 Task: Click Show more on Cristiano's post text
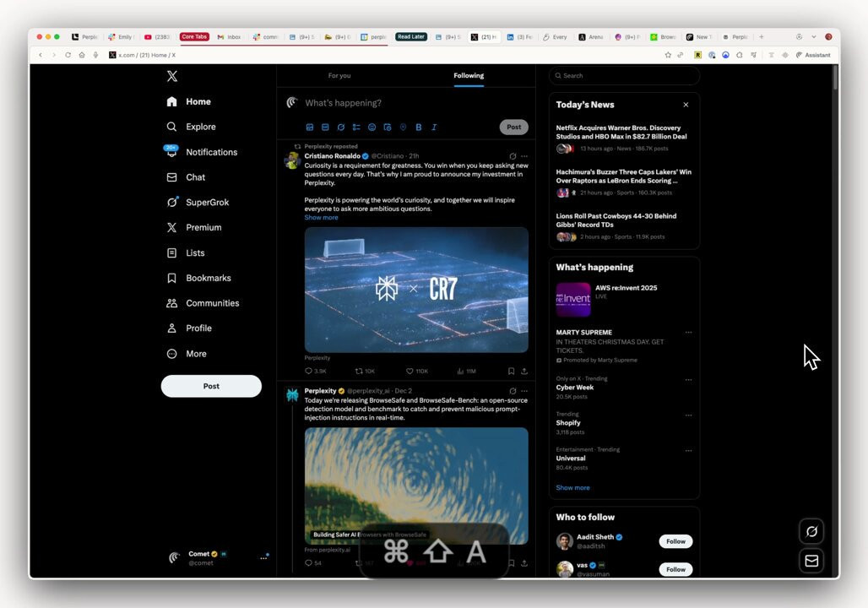point(321,218)
